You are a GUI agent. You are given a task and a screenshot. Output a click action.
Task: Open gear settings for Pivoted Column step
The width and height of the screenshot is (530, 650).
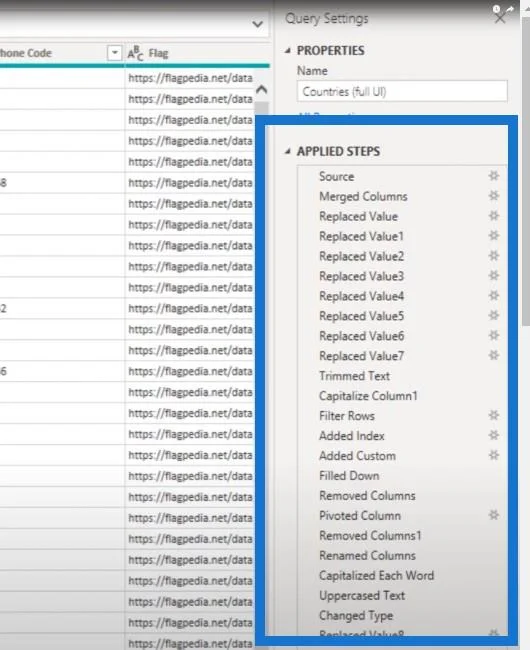[x=494, y=515]
